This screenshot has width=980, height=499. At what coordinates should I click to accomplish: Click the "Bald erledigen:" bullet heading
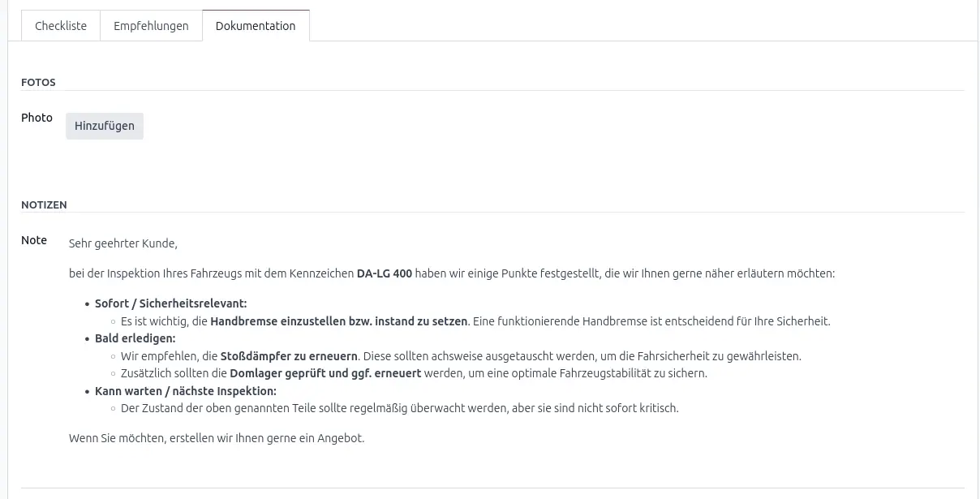[x=135, y=338]
